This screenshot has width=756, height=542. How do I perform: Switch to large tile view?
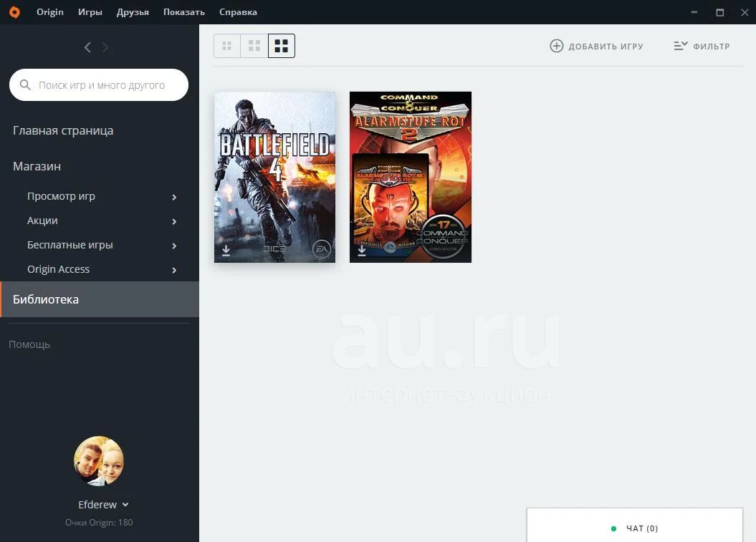pos(281,46)
